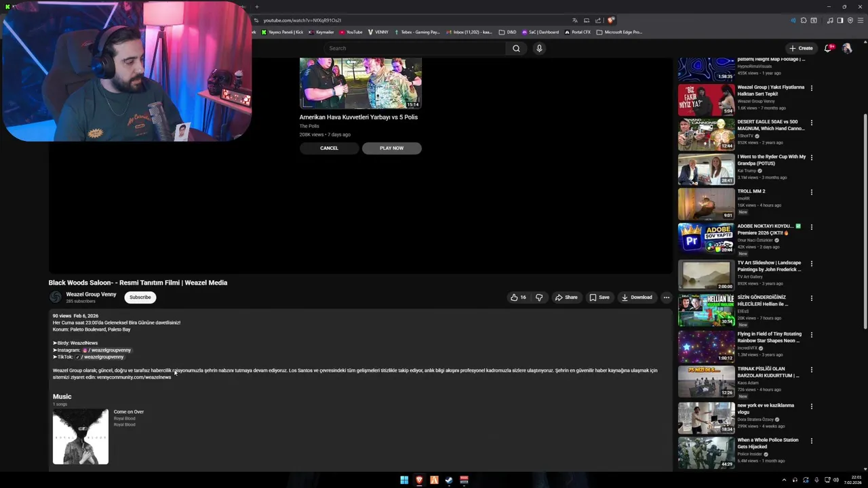The image size is (868, 488).
Task: Show hidden system tray icons chevron
Action: (x=785, y=480)
